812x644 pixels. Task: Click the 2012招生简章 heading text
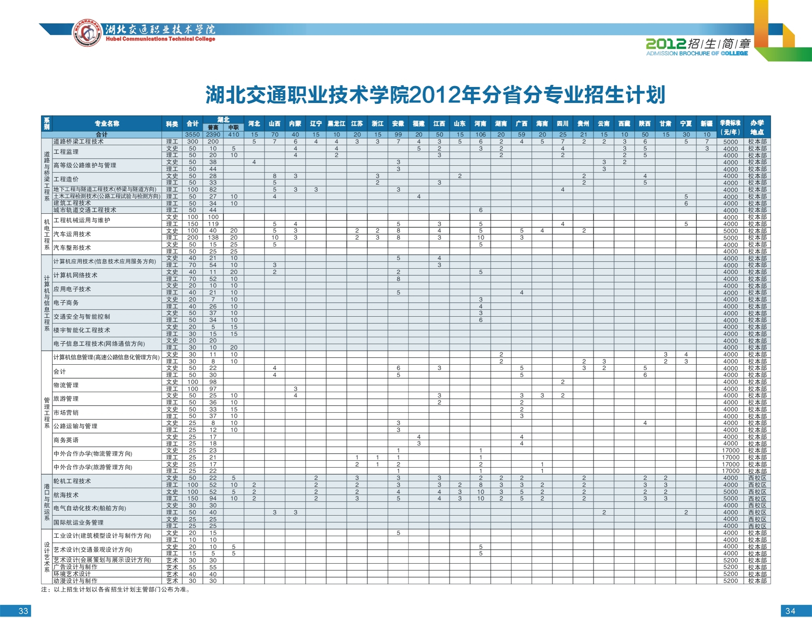click(698, 43)
